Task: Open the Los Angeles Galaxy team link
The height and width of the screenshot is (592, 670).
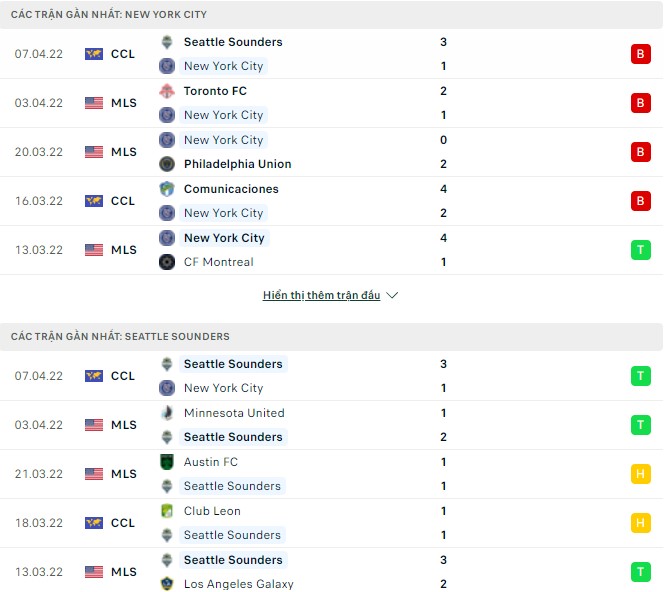Action: coord(238,584)
